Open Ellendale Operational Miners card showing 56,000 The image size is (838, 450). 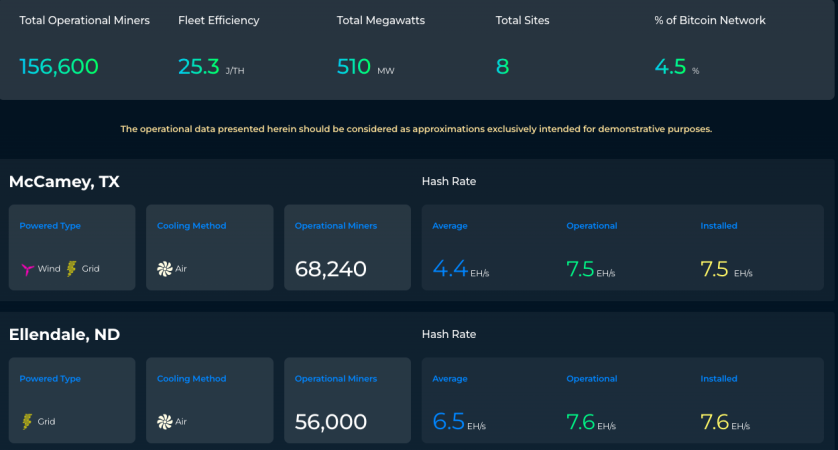tap(347, 400)
